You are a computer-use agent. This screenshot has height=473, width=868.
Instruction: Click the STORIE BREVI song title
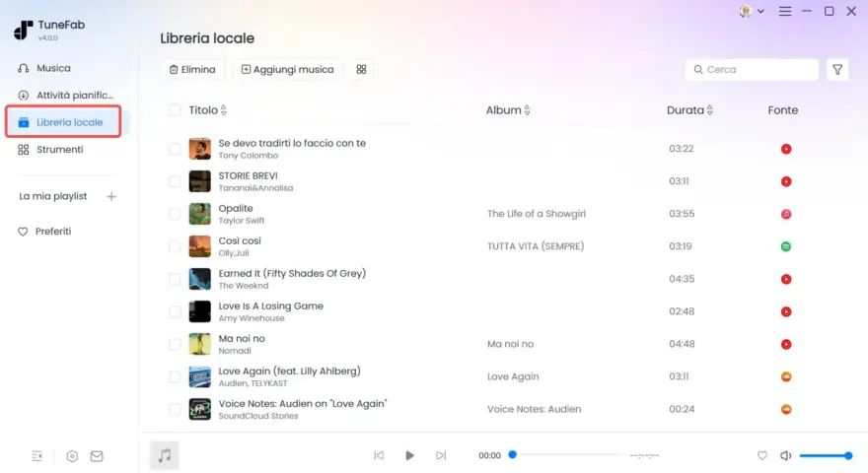(x=248, y=176)
